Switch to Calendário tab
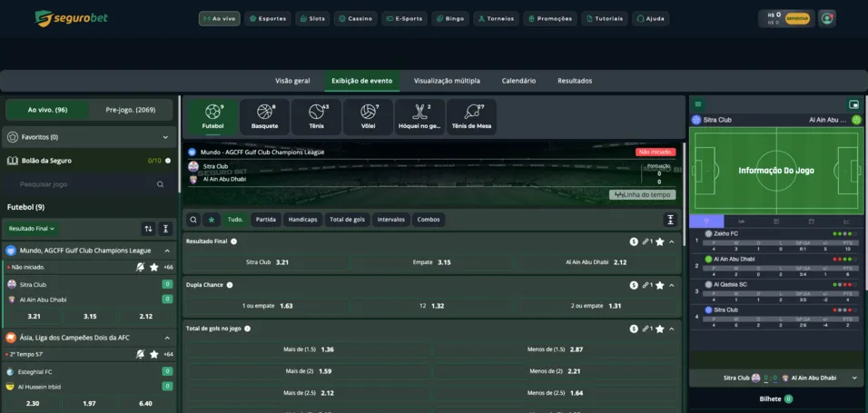 [518, 81]
